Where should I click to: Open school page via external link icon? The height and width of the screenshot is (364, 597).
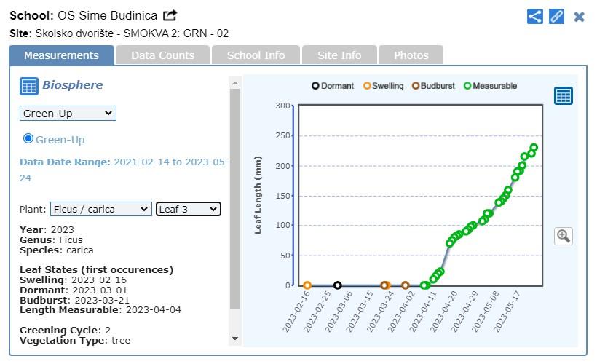click(170, 15)
